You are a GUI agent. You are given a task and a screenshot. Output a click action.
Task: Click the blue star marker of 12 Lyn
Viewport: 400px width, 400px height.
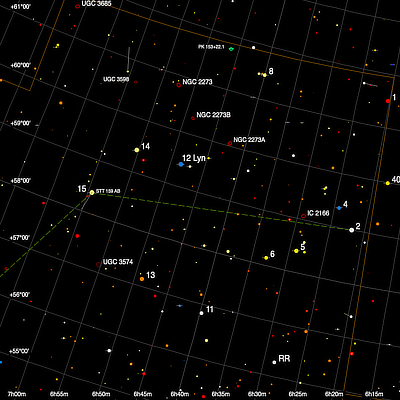point(181,164)
